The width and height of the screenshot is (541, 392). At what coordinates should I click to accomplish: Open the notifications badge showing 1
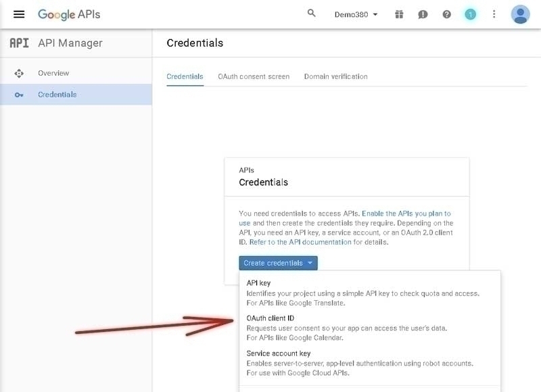click(x=470, y=14)
